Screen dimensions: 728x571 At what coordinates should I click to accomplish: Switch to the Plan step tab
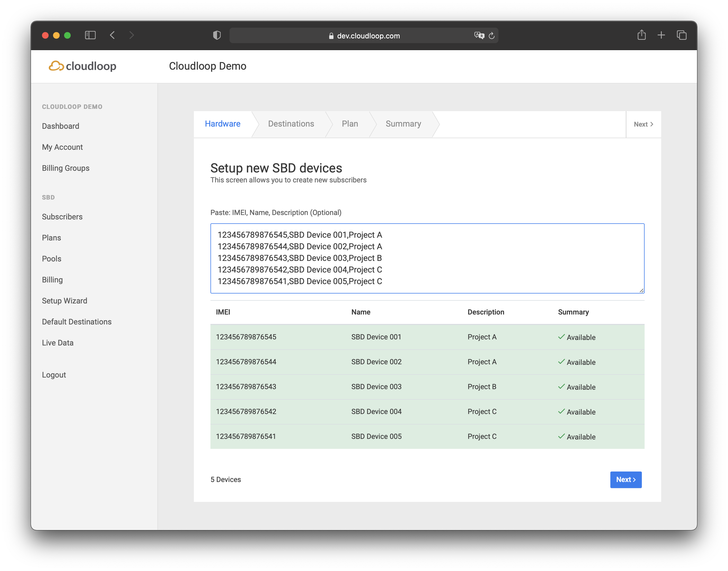coord(349,124)
